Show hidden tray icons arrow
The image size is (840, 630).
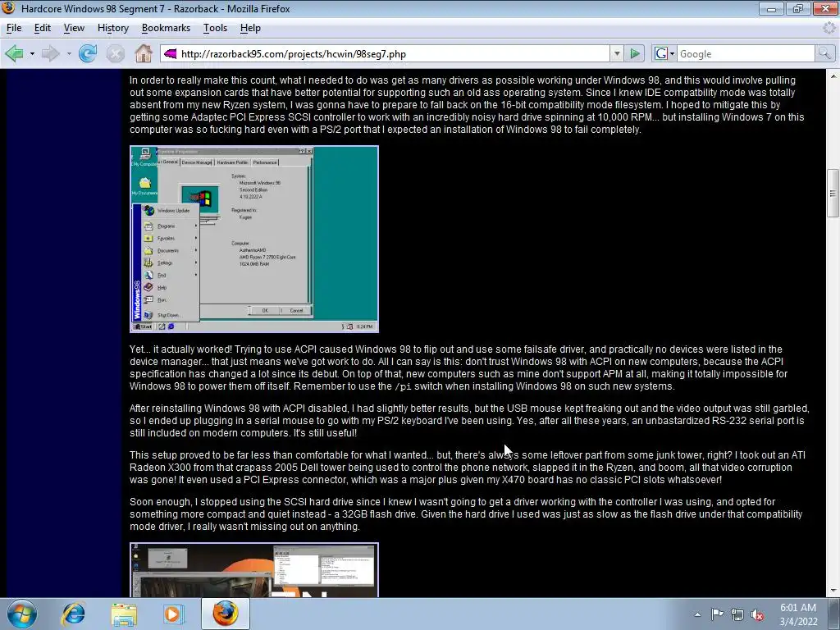click(x=697, y=614)
